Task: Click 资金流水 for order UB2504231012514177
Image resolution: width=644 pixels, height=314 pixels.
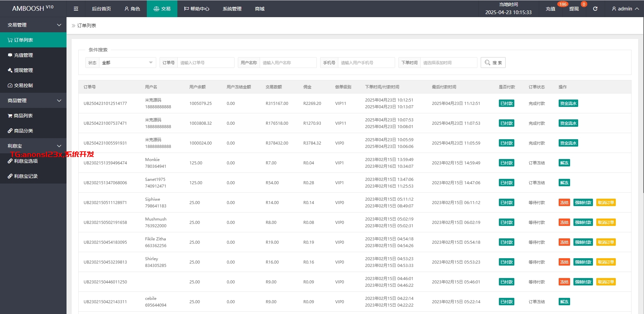Action: pyautogui.click(x=568, y=104)
